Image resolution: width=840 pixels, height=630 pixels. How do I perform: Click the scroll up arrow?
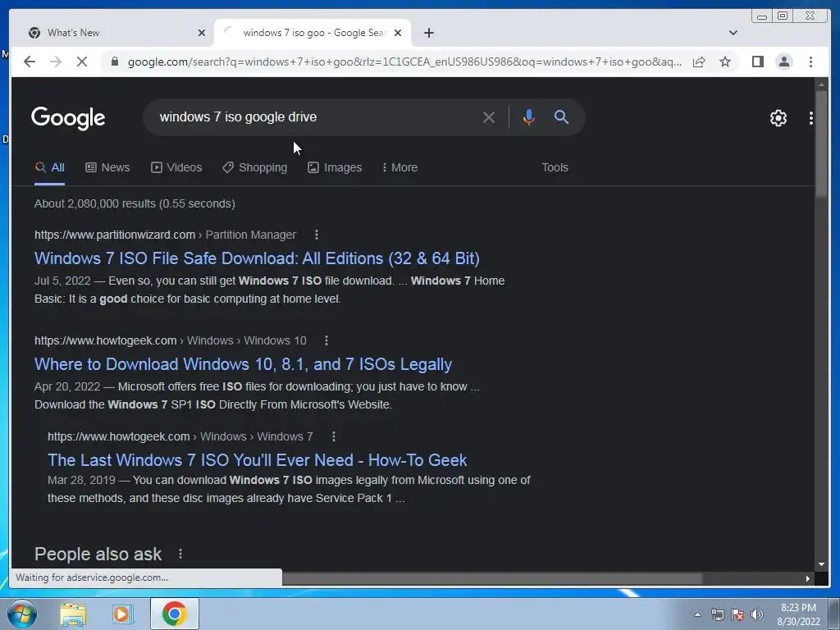(821, 84)
